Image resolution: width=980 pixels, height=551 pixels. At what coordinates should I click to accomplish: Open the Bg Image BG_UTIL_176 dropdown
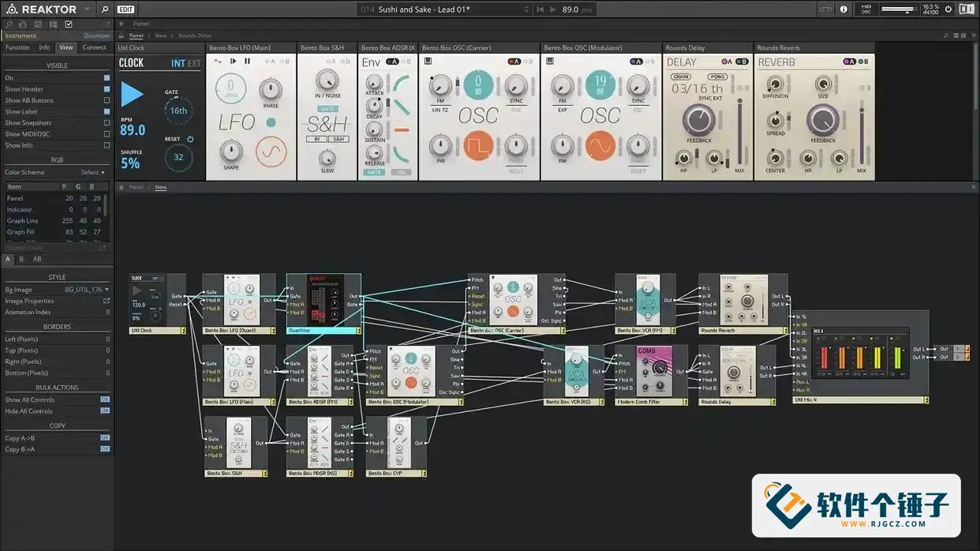[x=87, y=290]
